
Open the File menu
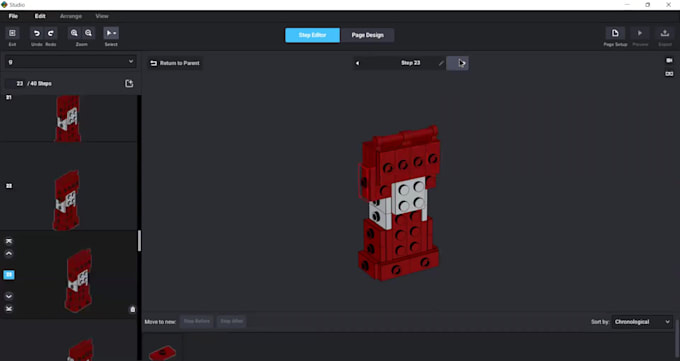click(13, 16)
